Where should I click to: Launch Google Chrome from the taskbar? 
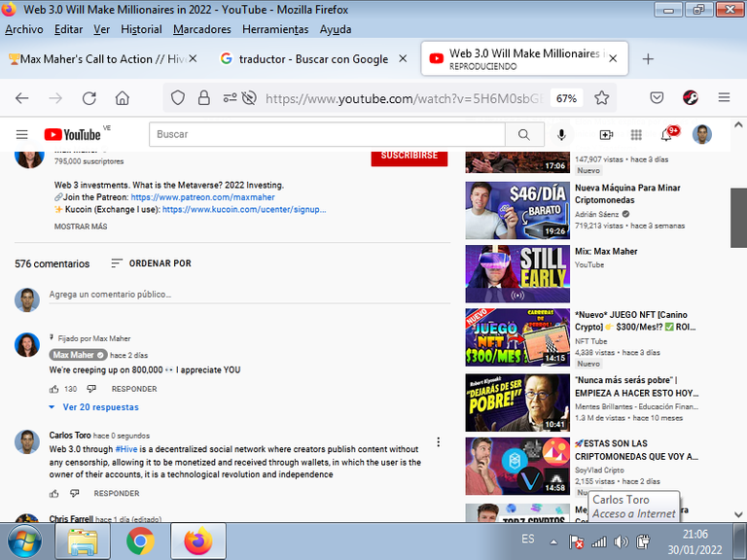[140, 542]
